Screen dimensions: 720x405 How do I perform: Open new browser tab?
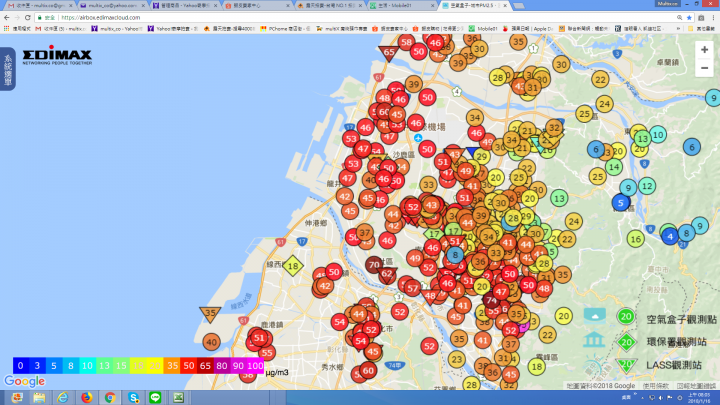518,6
